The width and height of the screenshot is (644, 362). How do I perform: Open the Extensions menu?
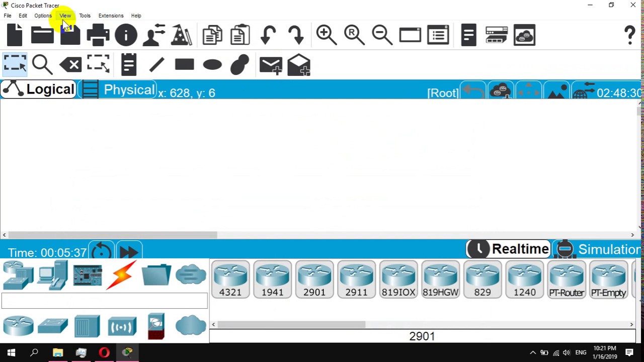pos(111,16)
